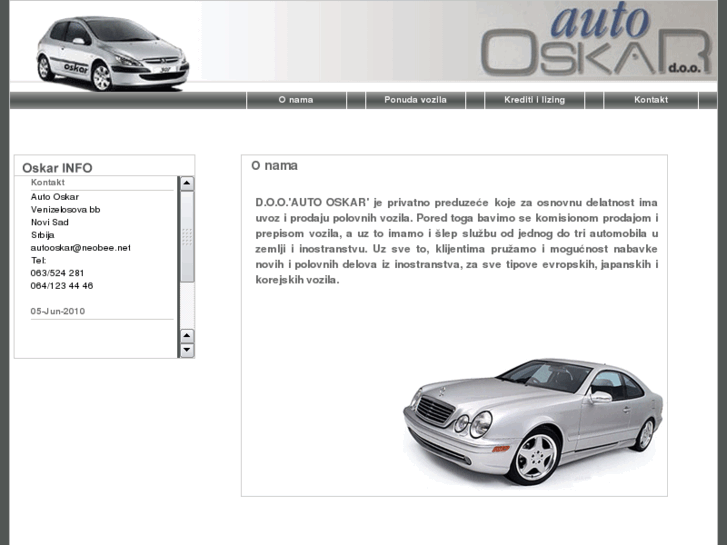727x545 pixels.
Task: Open the 'Ponuda vozila' menu item
Action: (x=415, y=100)
